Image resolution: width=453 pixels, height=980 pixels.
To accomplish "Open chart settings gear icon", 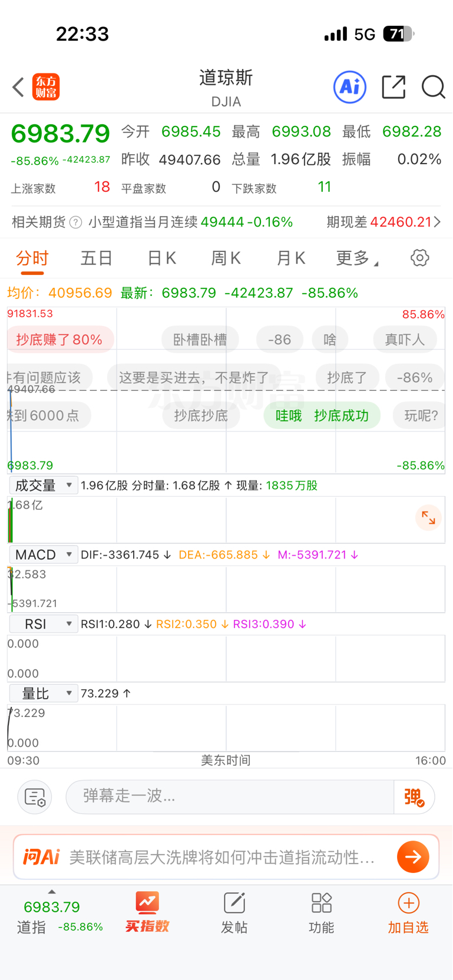I will click(420, 258).
